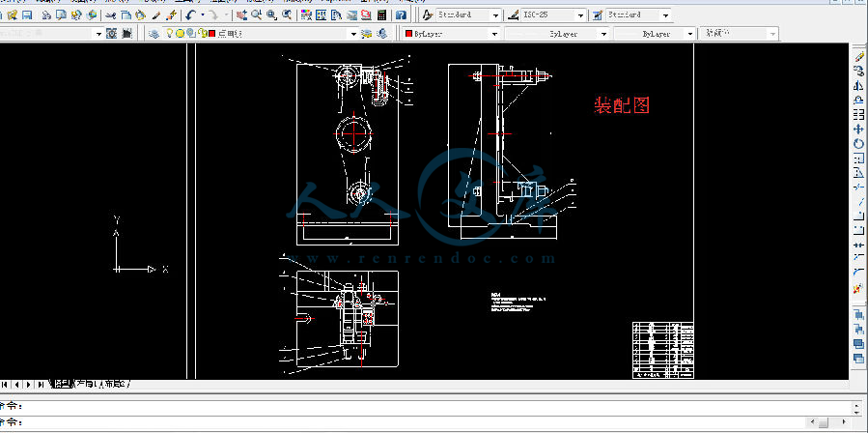The height and width of the screenshot is (433, 868).
Task: Click the Zoom Window icon
Action: pyautogui.click(x=271, y=14)
